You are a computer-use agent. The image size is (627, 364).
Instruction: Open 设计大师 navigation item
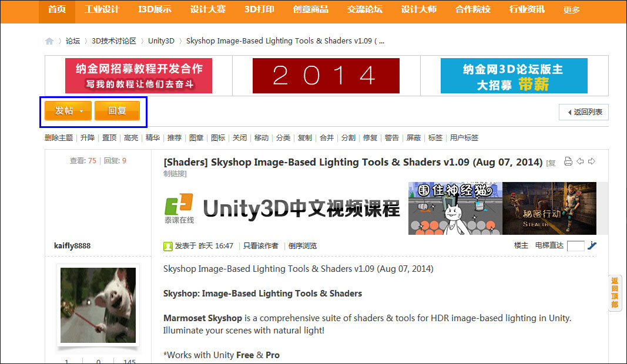tap(418, 9)
